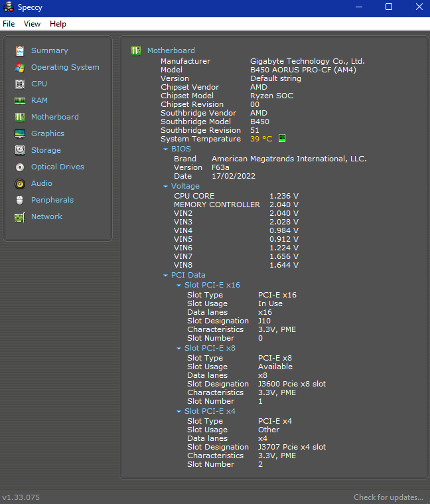Click the PCI Data section heading

click(x=188, y=275)
